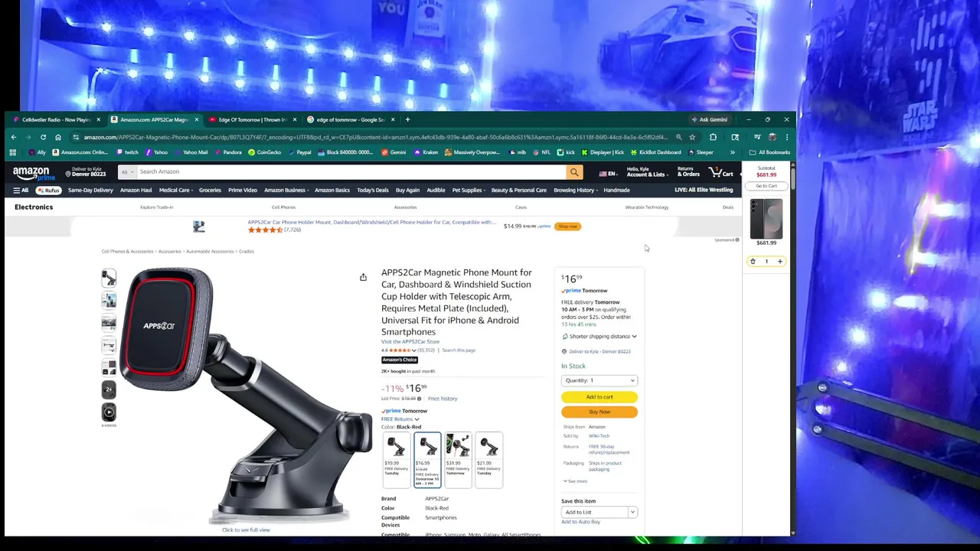Screen dimensions: 980x551
Task: Share product using share icon
Action: (x=363, y=277)
